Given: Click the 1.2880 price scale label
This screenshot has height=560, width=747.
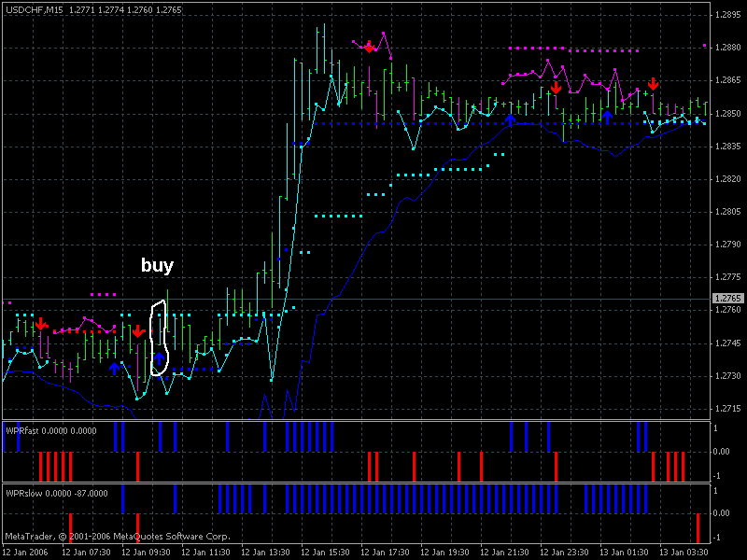Looking at the screenshot, I should tap(728, 48).
